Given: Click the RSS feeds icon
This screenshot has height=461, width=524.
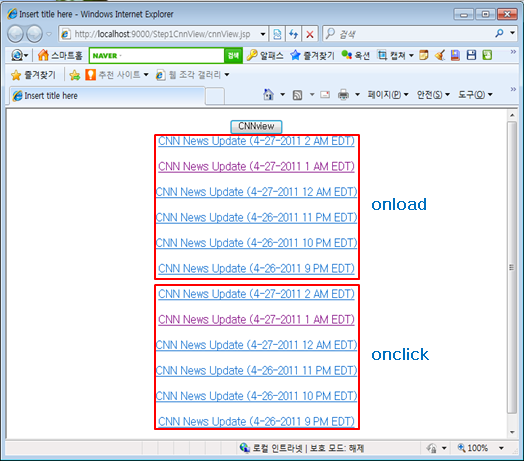Looking at the screenshot, I should tap(297, 95).
